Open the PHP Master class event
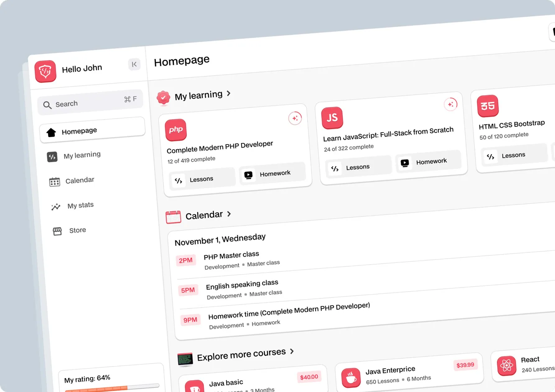Viewport: 555px width, 392px height. coord(232,255)
